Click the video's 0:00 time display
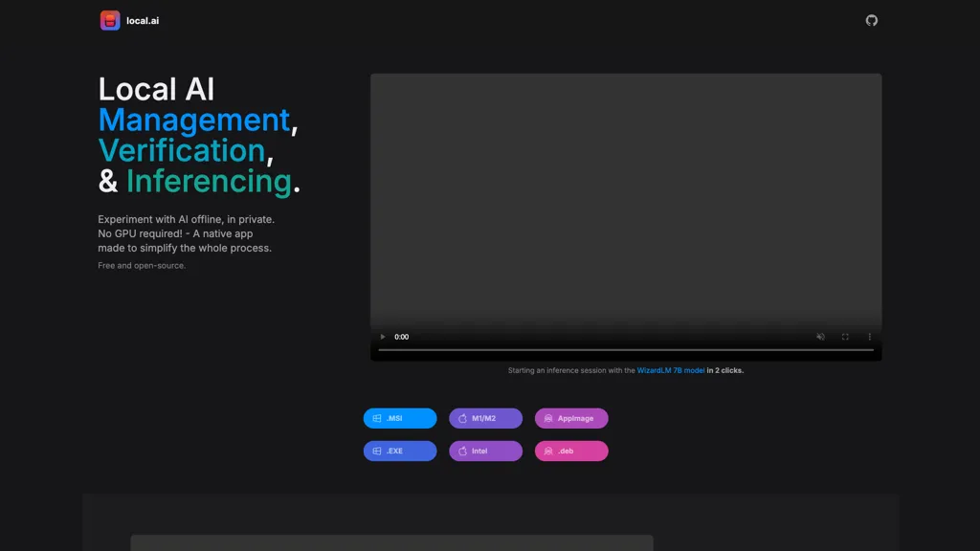980x551 pixels. 402,337
